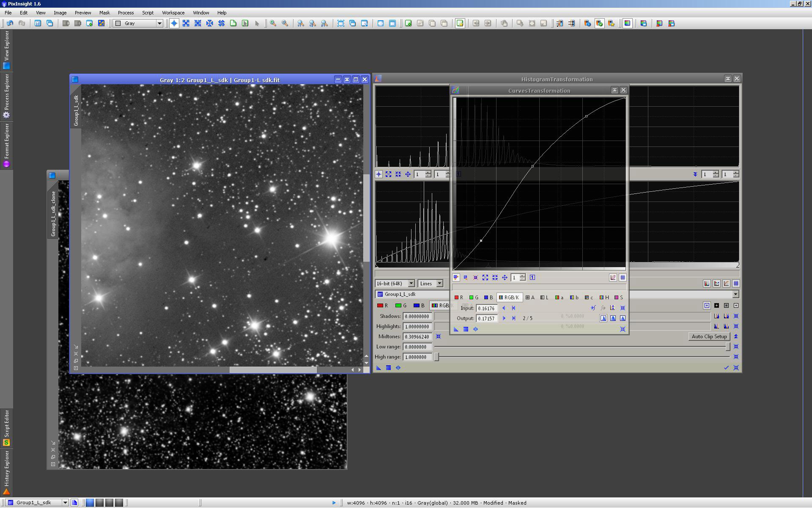Select R channel in HistogramTransformation

tap(383, 306)
